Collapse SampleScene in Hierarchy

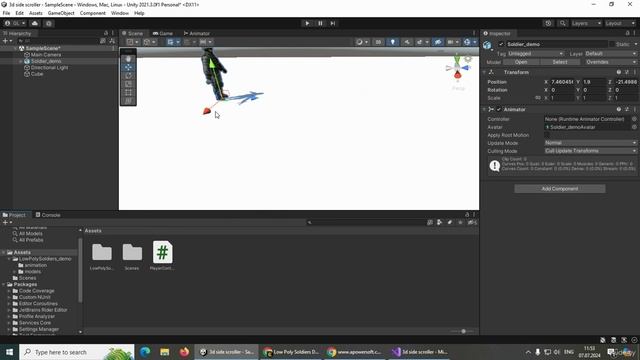tap(16, 48)
